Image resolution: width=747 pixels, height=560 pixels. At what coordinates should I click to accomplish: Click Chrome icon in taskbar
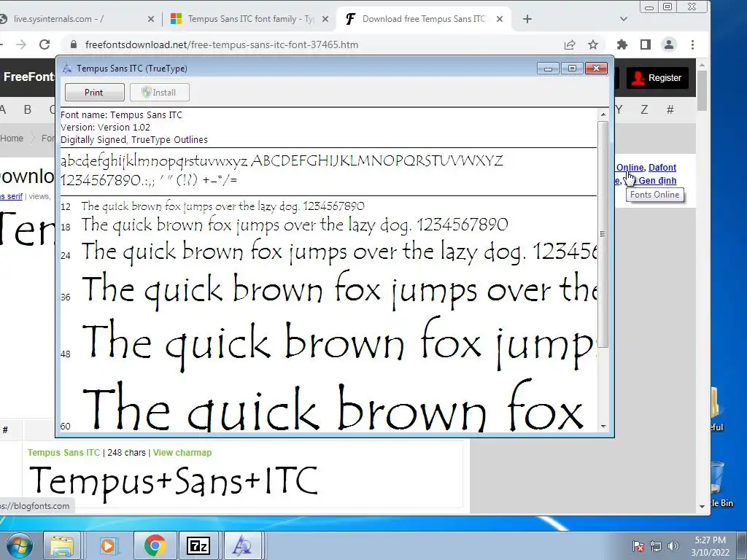(x=155, y=545)
